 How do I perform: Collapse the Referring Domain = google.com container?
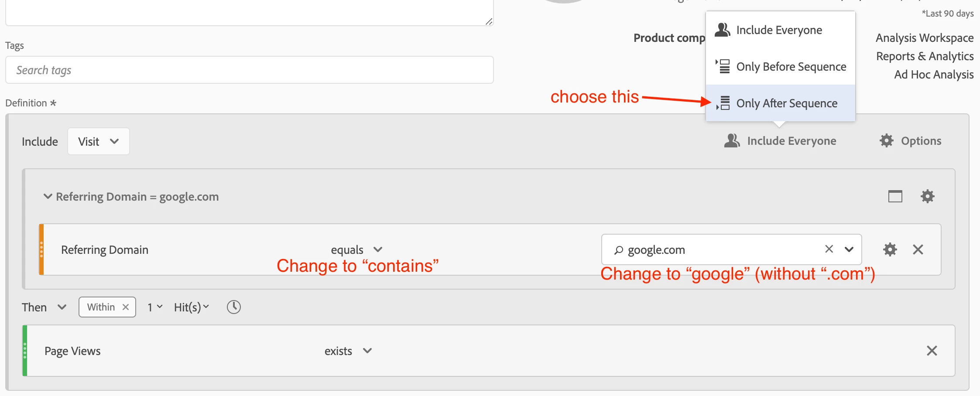[x=48, y=196]
